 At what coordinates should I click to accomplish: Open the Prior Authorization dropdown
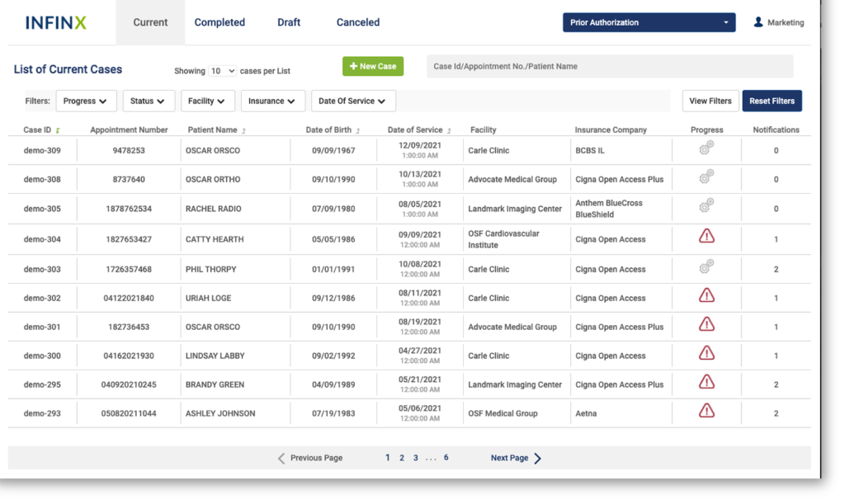pyautogui.click(x=649, y=22)
